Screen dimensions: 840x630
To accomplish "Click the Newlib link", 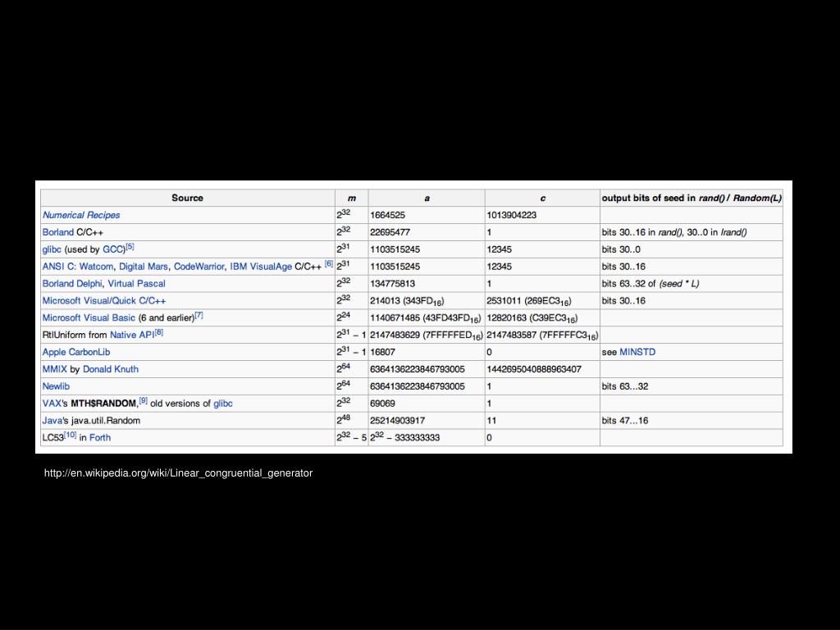I will [56, 386].
